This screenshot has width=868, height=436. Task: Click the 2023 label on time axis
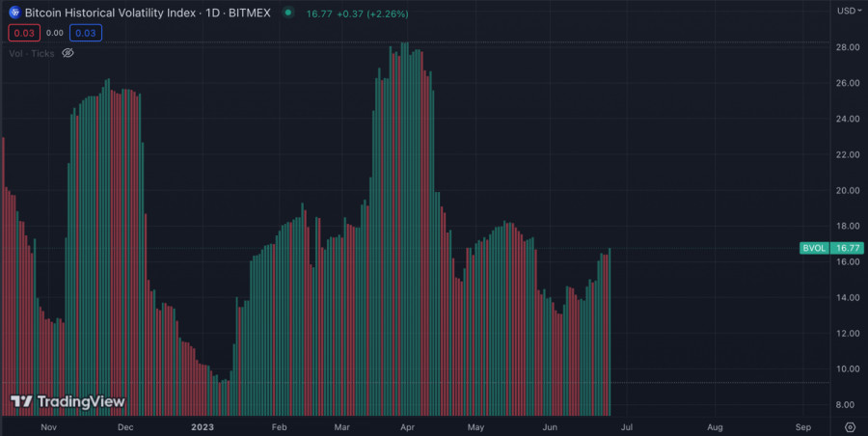point(203,425)
